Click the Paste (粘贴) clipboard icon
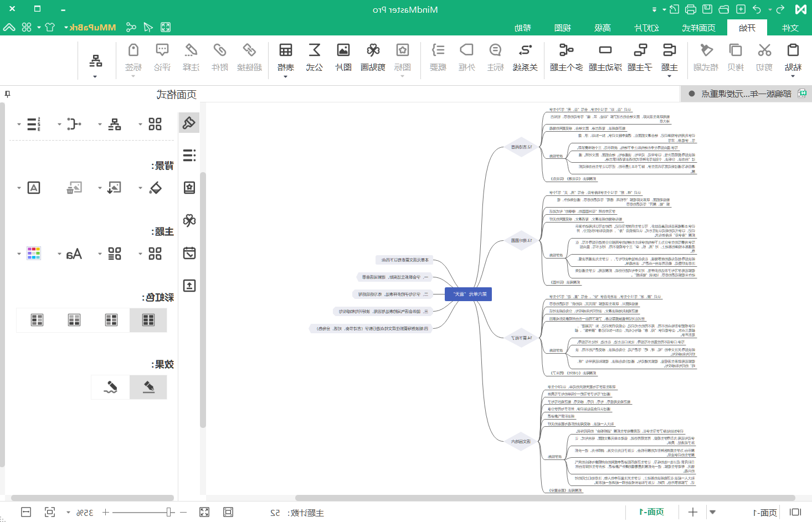812x522 pixels. pos(793,50)
